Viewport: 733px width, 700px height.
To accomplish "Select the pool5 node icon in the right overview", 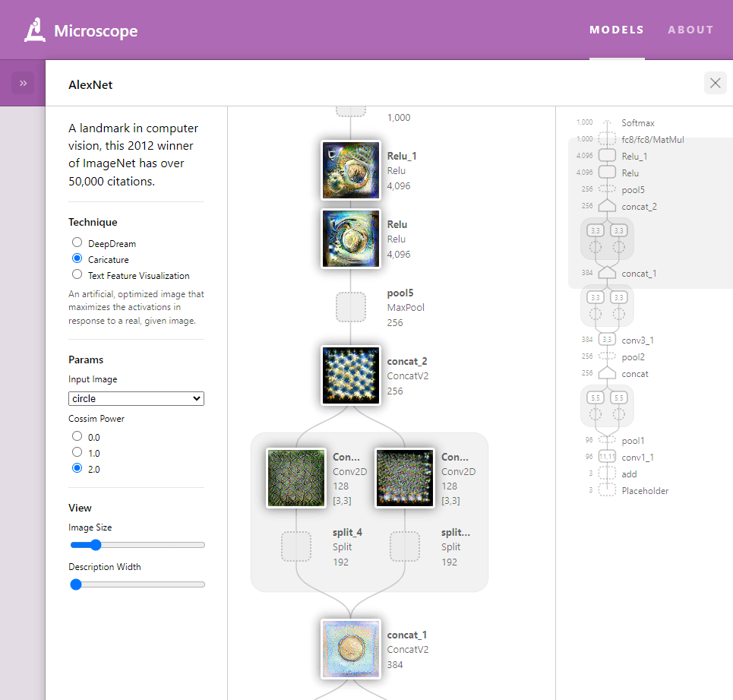I will 607,189.
